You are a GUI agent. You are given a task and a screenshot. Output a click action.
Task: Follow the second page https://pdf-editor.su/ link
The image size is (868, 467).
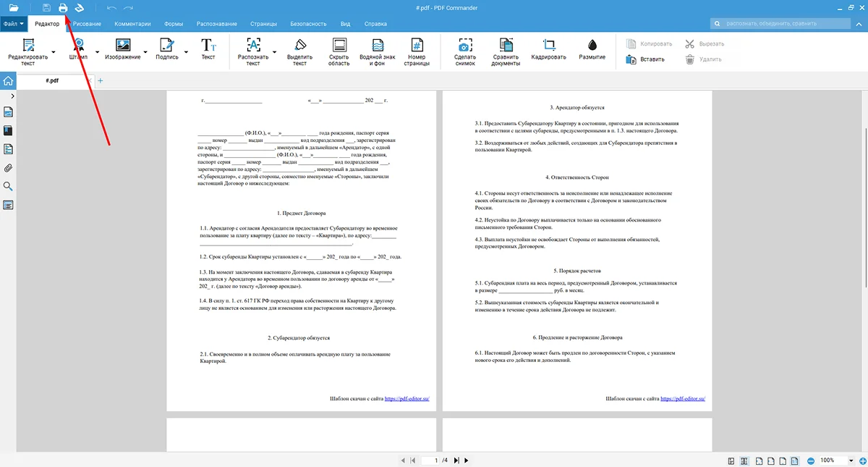(683, 398)
